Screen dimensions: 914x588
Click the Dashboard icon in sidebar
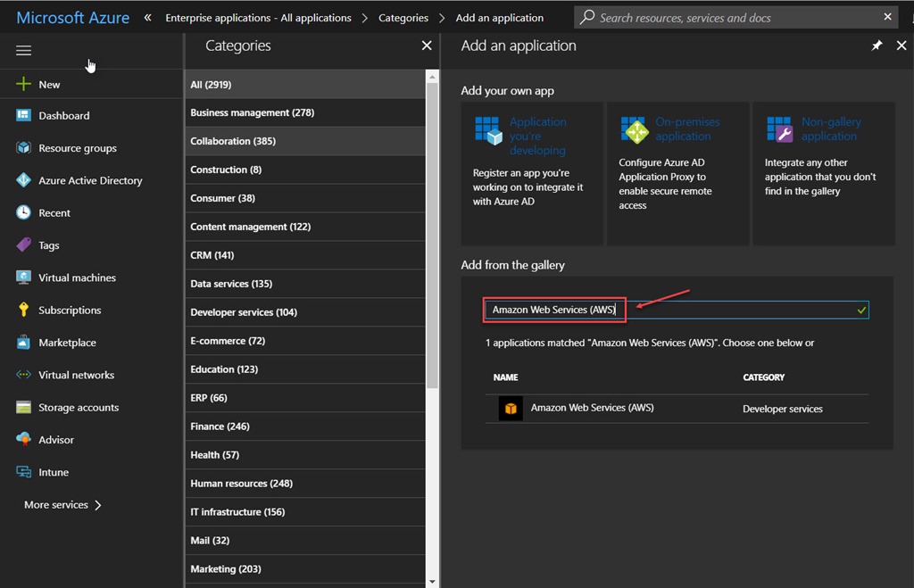pyautogui.click(x=23, y=115)
